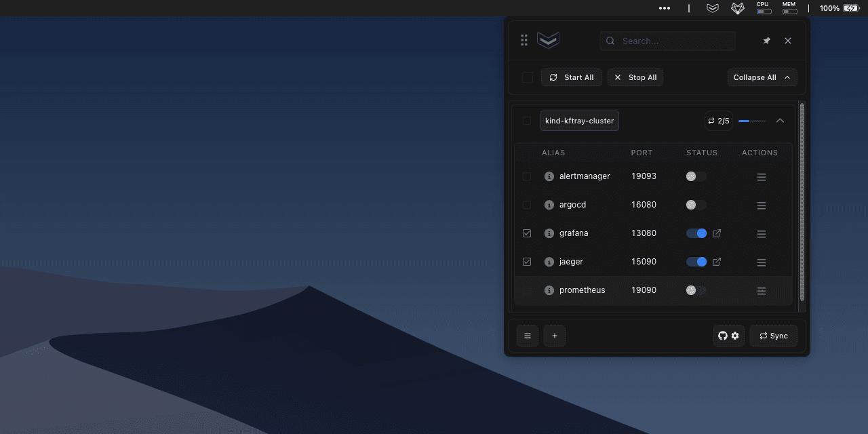Open the prometheus actions menu

(762, 291)
